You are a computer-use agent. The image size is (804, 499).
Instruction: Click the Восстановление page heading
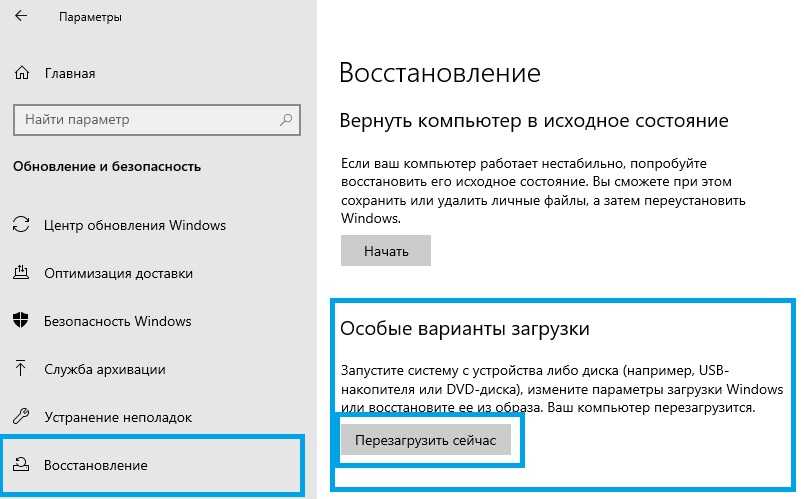pos(439,73)
